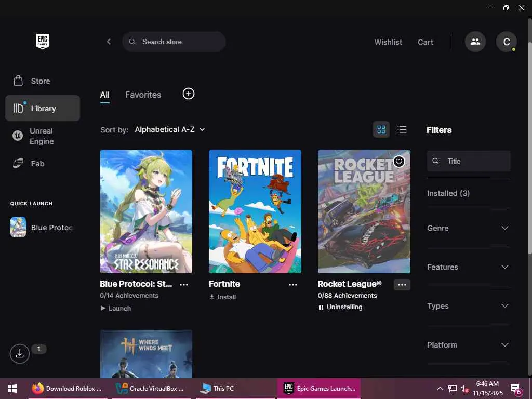Open Rocket League more options menu
The height and width of the screenshot is (399, 532).
pos(402,285)
